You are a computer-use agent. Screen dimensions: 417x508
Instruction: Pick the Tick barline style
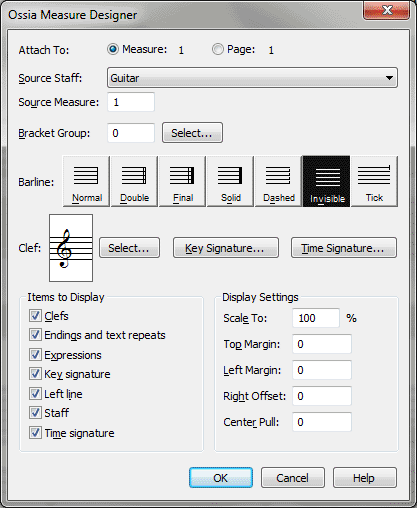374,181
